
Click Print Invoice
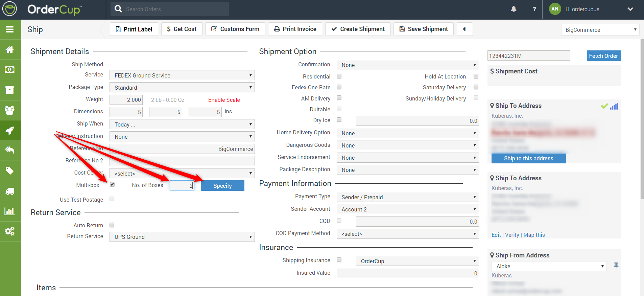point(295,29)
